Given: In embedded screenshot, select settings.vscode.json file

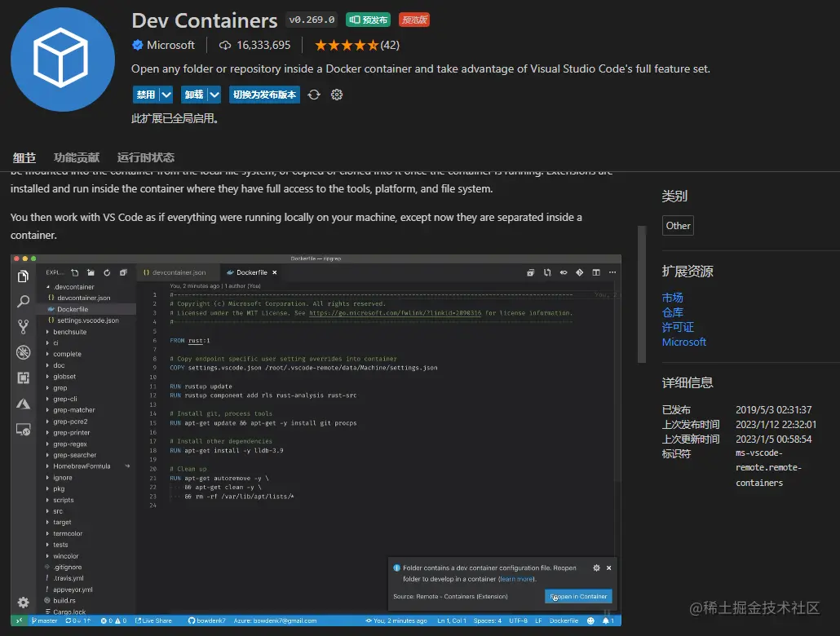Looking at the screenshot, I should [x=88, y=320].
